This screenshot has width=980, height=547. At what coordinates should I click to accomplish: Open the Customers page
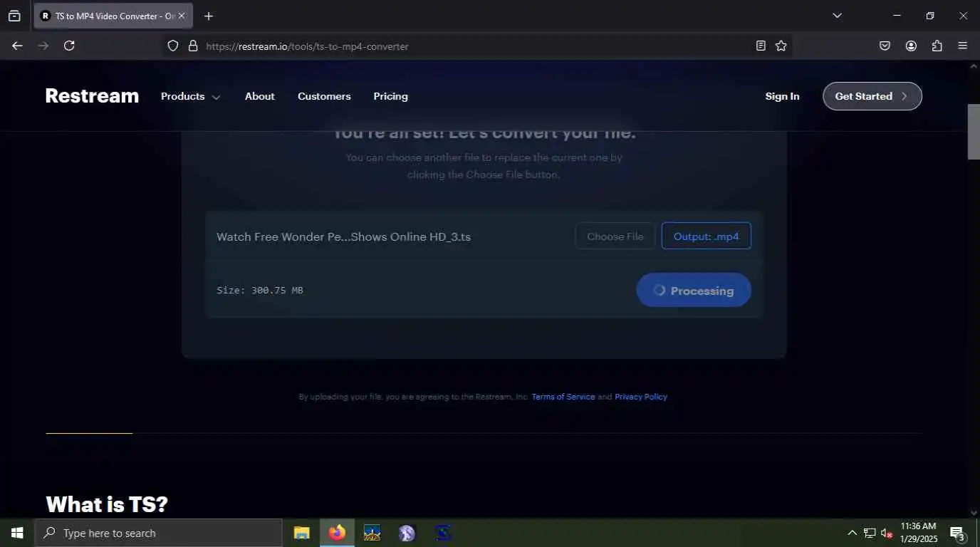[324, 96]
